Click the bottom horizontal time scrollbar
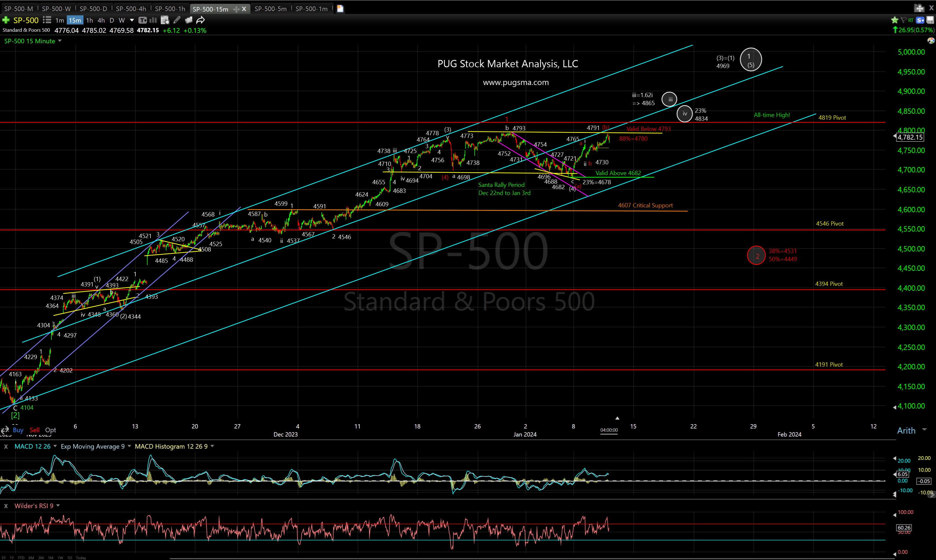Image resolution: width=936 pixels, height=560 pixels. tap(453, 558)
